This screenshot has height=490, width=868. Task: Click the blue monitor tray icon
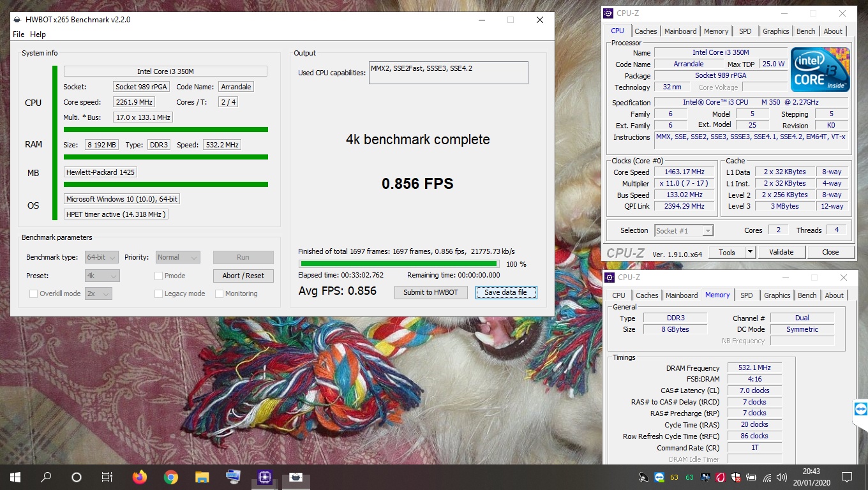(x=705, y=477)
